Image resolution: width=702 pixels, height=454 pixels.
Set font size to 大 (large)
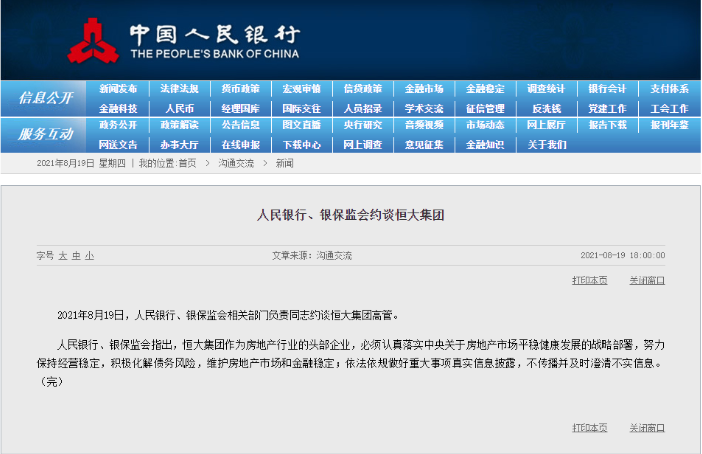point(63,256)
